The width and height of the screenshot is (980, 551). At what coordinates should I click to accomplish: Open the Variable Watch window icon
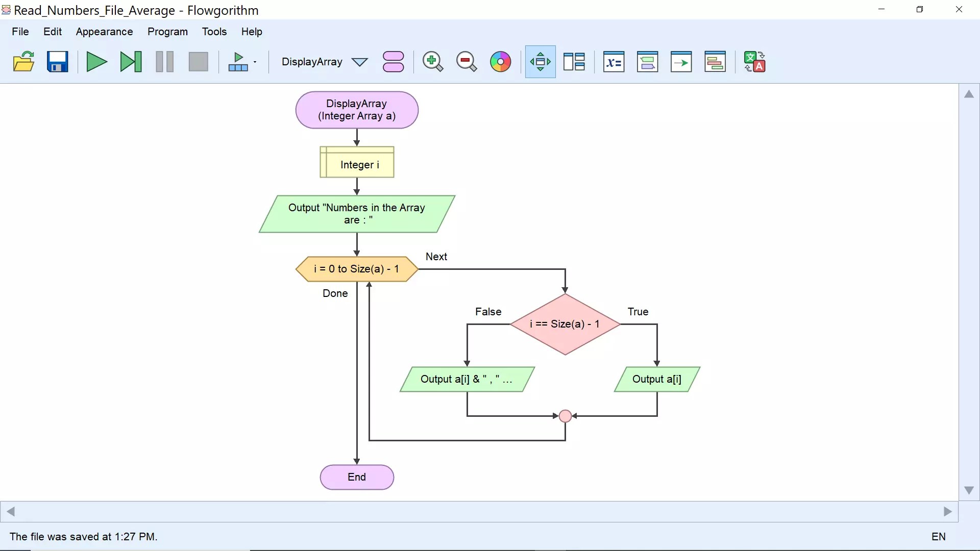click(x=614, y=62)
